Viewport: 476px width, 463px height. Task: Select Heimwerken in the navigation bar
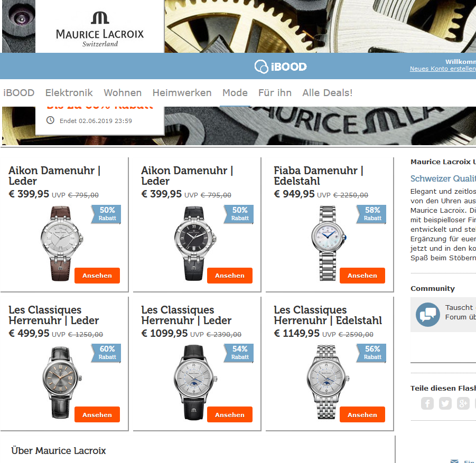[x=182, y=93]
